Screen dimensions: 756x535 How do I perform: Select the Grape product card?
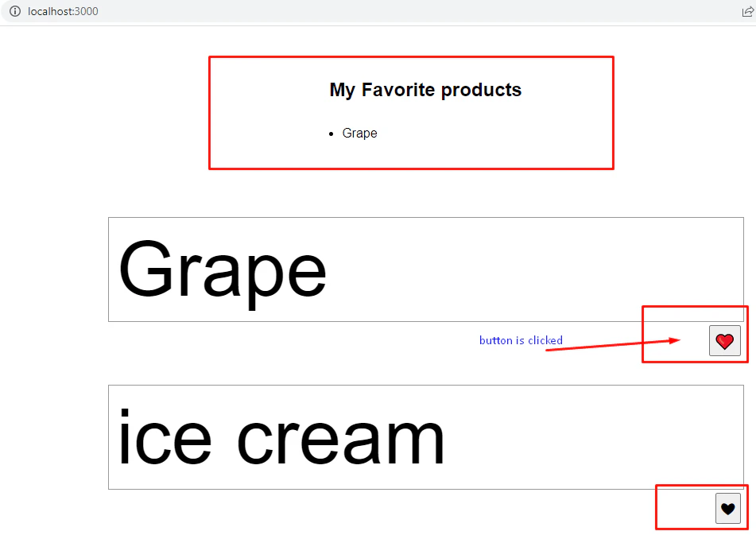click(426, 269)
